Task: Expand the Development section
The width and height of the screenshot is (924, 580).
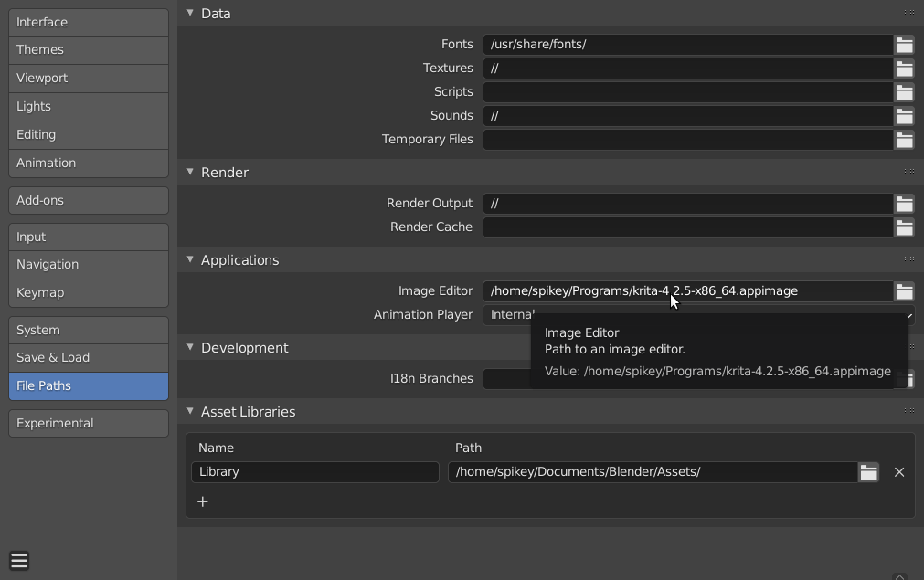Action: [189, 347]
